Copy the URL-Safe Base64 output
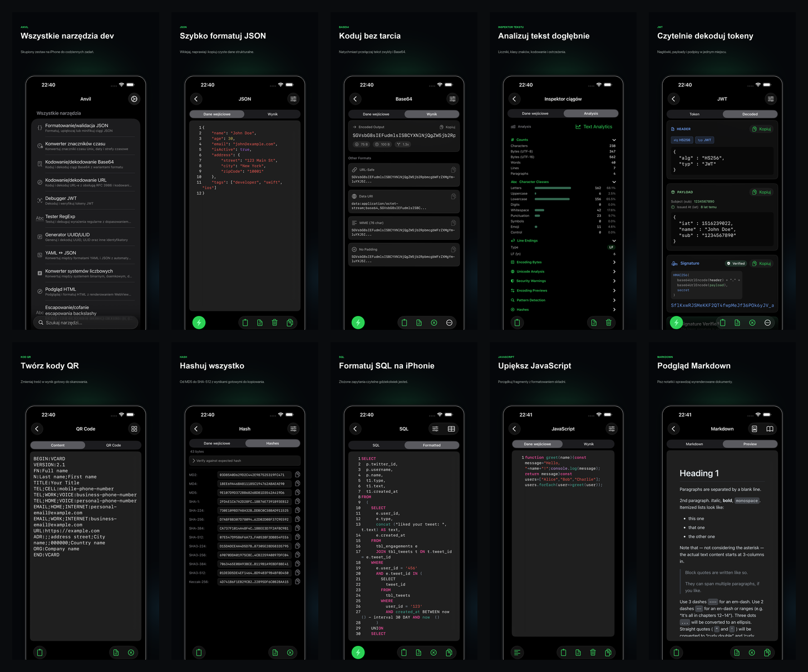Image resolution: width=808 pixels, height=672 pixels. tap(453, 170)
